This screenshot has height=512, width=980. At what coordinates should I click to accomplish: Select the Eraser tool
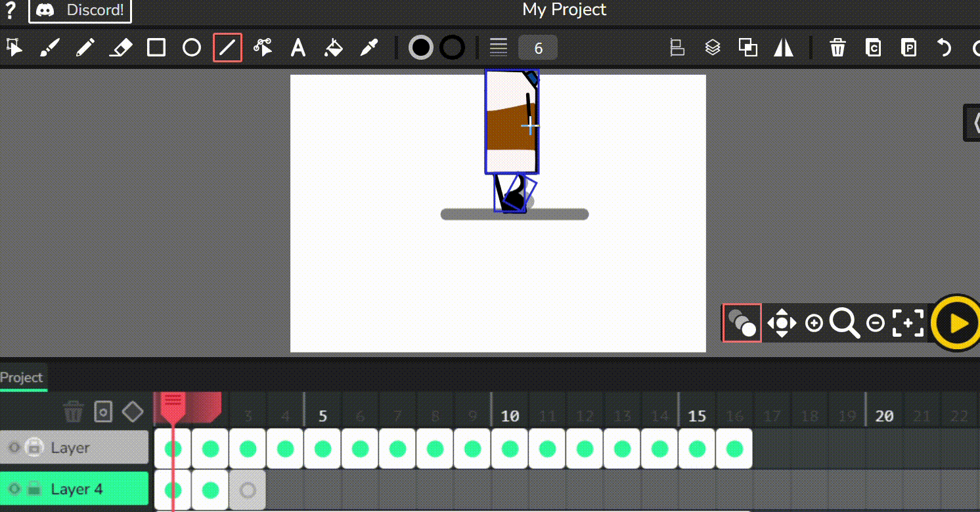click(x=120, y=48)
